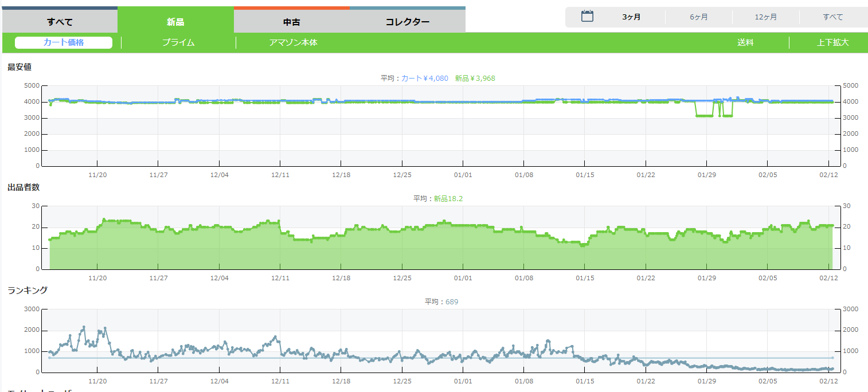Image resolution: width=868 pixels, height=392 pixels.
Task: Enable the 送料 shipping option
Action: (745, 42)
